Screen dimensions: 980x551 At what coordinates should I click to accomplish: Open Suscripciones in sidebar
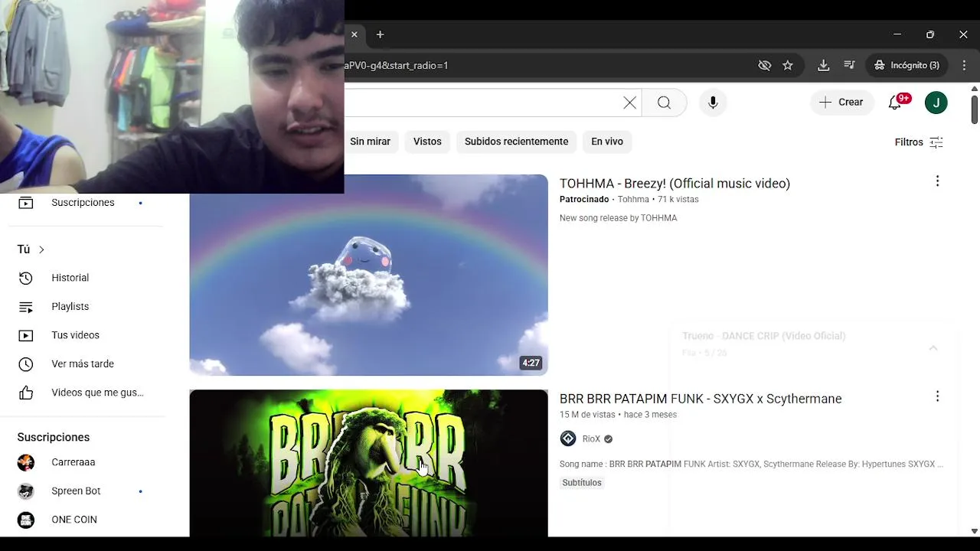point(83,203)
